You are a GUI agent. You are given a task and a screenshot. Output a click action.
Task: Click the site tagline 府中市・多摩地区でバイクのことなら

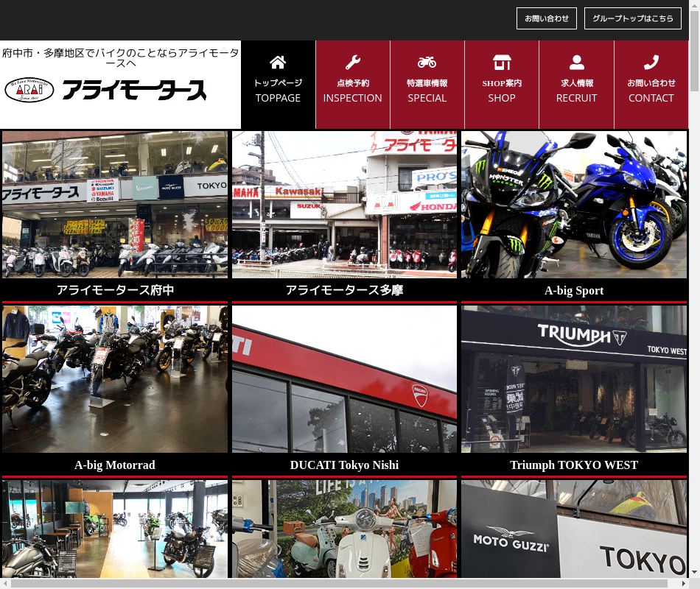[121, 58]
